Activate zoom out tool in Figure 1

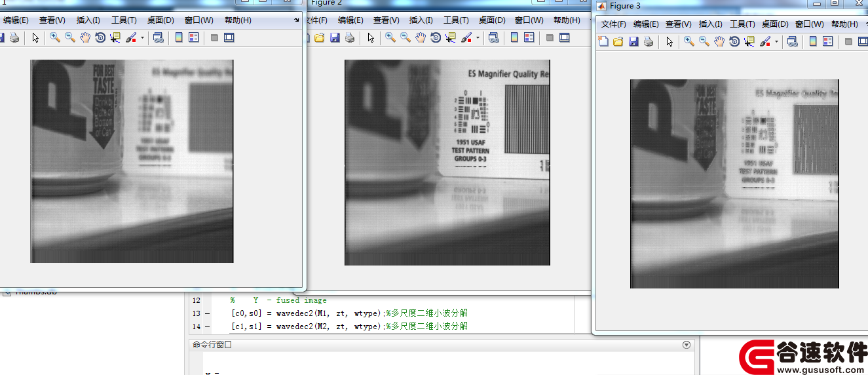point(70,38)
